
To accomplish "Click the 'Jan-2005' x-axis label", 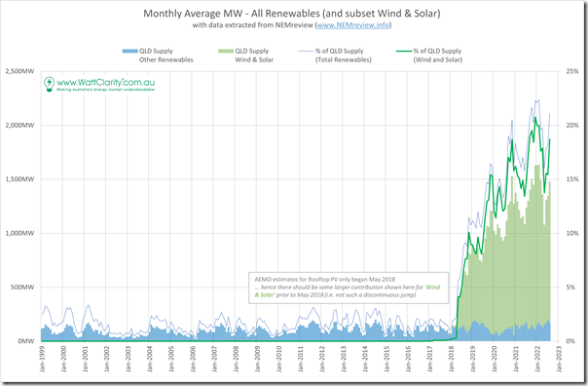I will (171, 359).
